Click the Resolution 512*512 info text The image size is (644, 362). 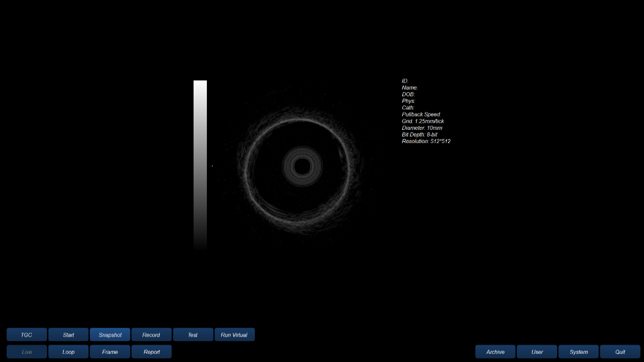pyautogui.click(x=426, y=141)
